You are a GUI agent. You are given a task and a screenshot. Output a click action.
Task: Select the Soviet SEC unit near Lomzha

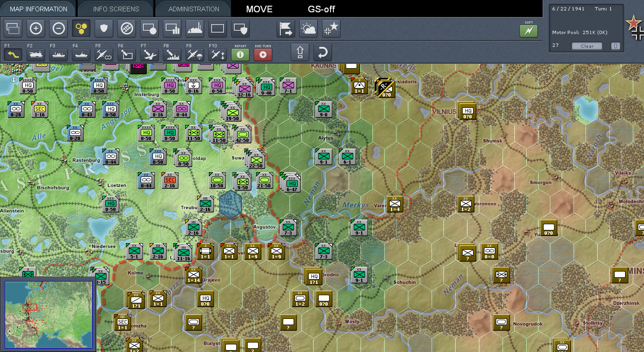pyautogui.click(x=122, y=322)
